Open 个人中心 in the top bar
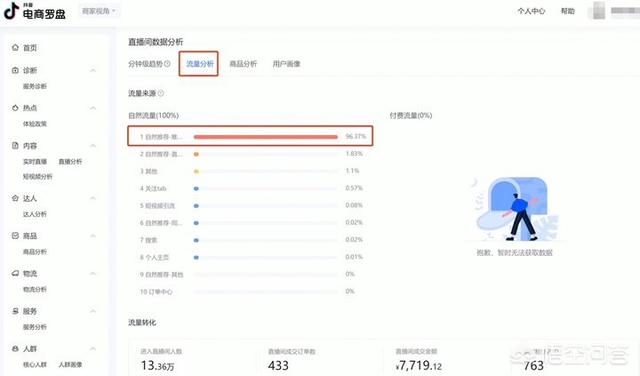This screenshot has height=376, width=640. (x=531, y=11)
